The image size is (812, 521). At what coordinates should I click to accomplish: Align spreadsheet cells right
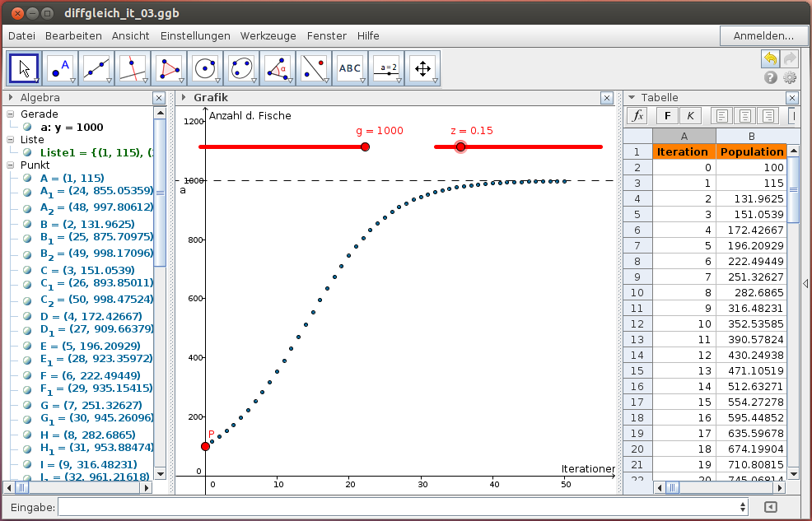click(x=768, y=116)
